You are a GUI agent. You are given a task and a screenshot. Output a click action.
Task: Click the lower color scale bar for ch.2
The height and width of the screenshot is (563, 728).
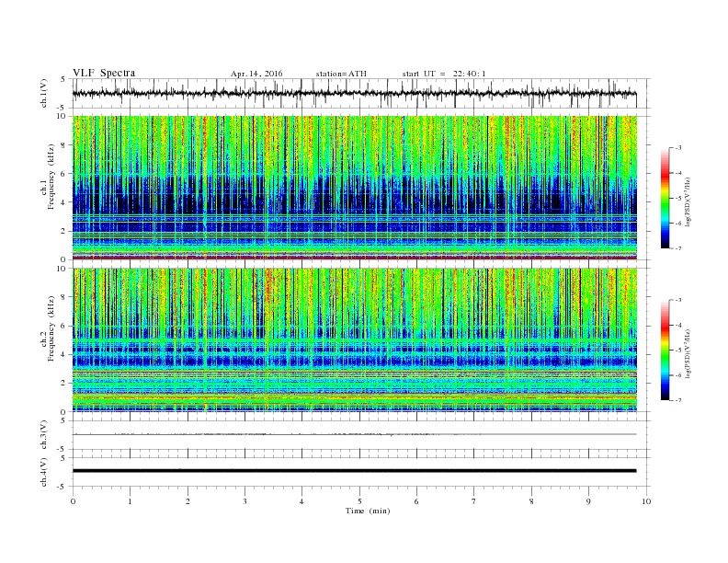pos(665,350)
